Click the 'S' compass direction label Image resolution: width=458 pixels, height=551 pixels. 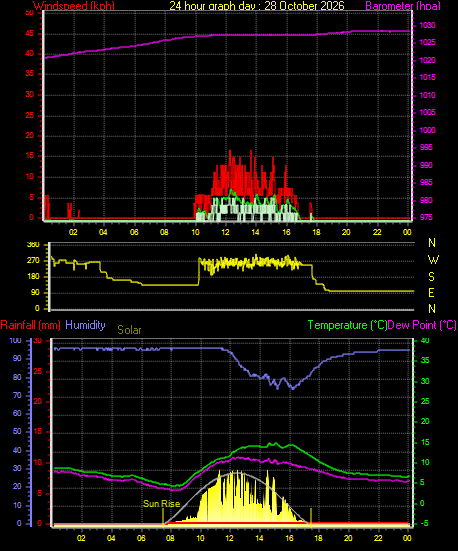point(431,277)
